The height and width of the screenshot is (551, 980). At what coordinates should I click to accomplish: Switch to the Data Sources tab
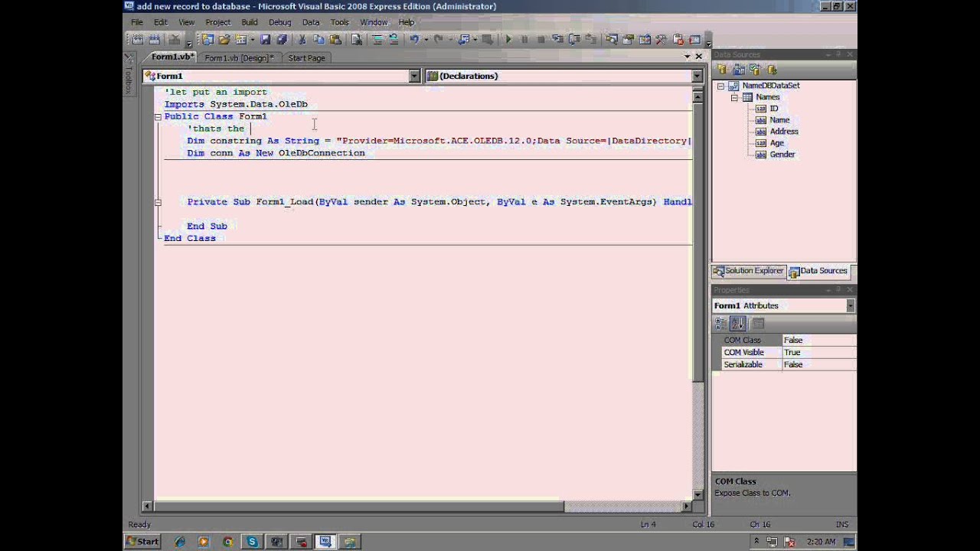(818, 271)
